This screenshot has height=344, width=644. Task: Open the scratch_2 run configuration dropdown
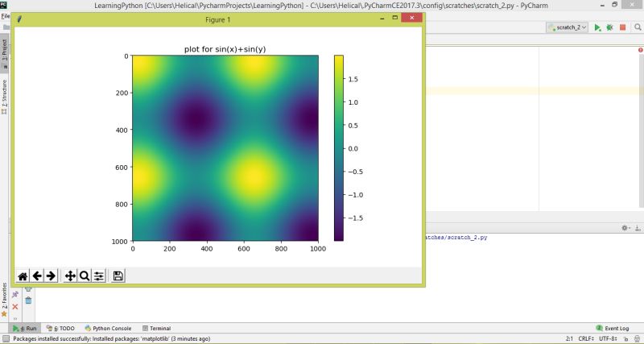[568, 27]
